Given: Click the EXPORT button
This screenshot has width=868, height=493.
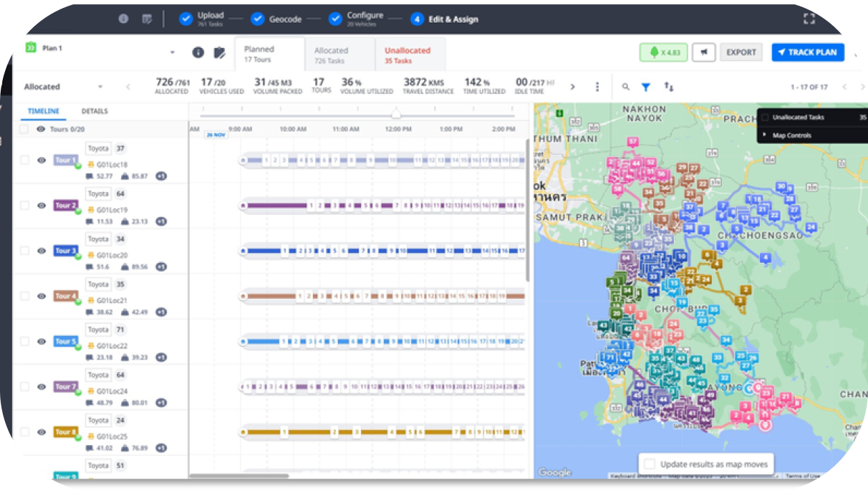Looking at the screenshot, I should coord(741,52).
